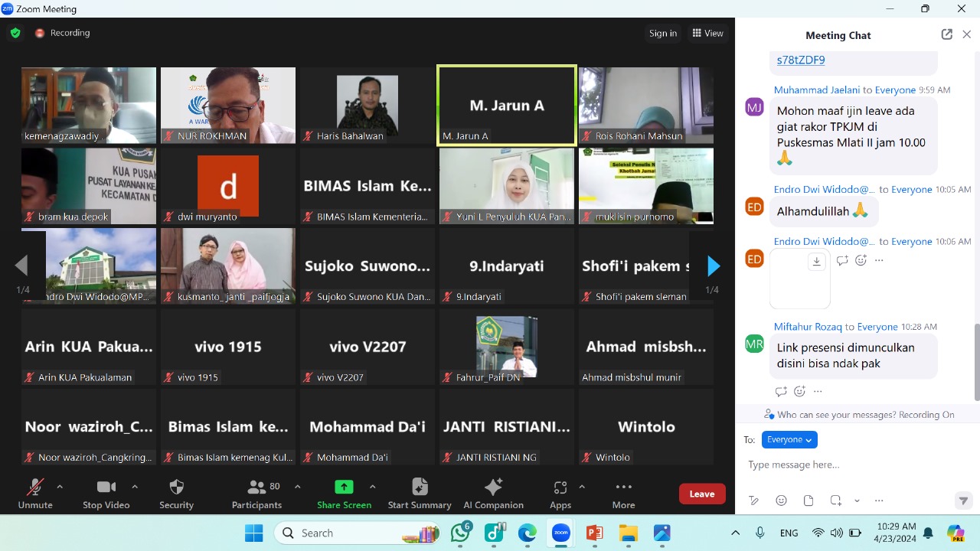Expand the screenshot options arrow in chat
Screen dimensions: 980x551
pos(857,500)
